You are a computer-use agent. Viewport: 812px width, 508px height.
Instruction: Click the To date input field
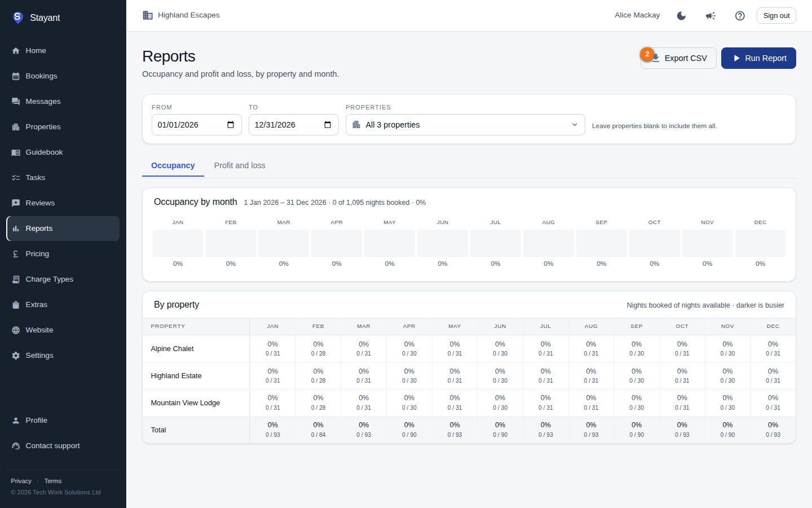click(x=294, y=125)
